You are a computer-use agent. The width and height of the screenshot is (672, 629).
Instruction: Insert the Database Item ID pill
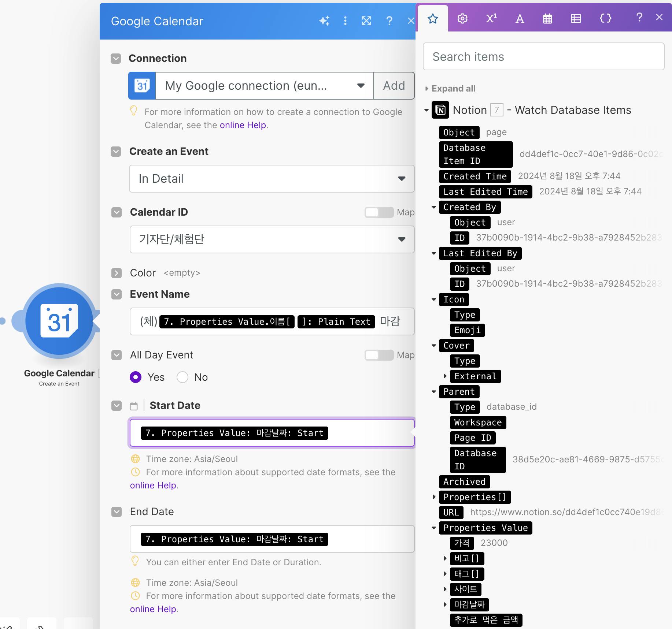476,155
